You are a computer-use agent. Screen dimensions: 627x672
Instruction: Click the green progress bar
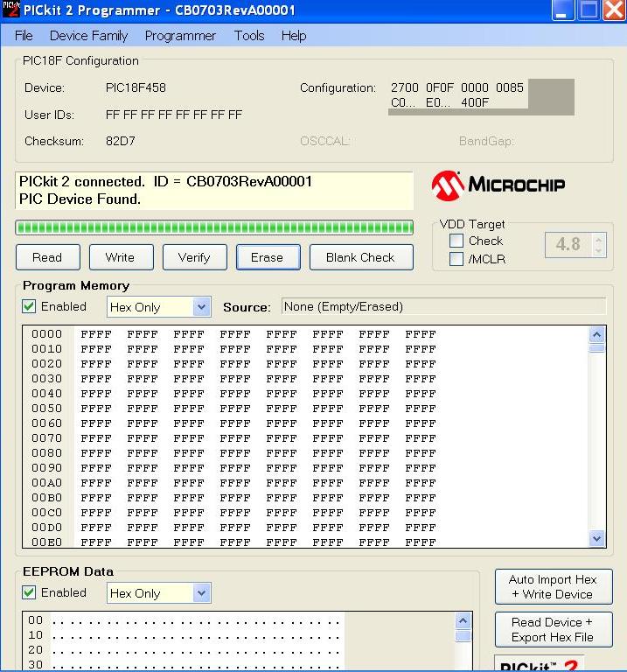pos(214,227)
